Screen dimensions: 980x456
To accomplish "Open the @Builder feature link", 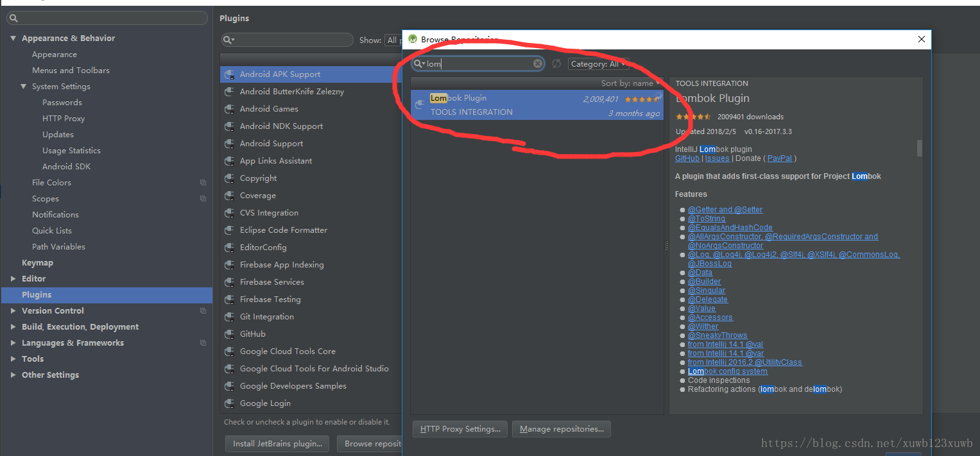I will coord(704,282).
